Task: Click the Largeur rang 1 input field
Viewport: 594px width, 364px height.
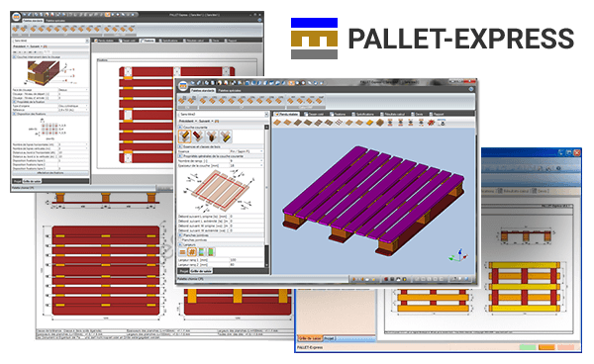Action: click(x=247, y=260)
